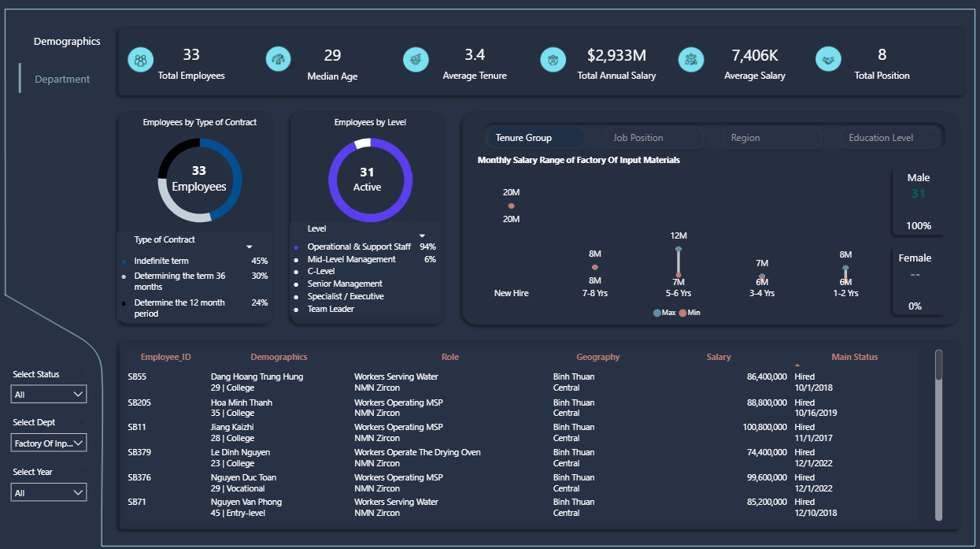Click the Average Salary icon
This screenshot has width=980, height=549.
(691, 60)
